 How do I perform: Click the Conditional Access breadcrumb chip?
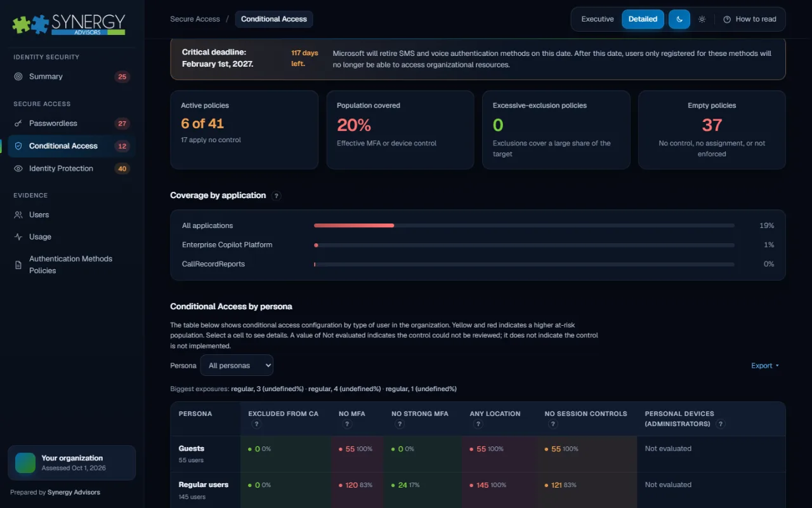[x=274, y=19]
